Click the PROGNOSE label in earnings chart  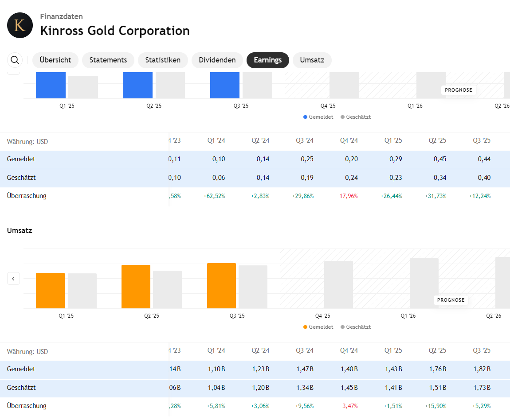[458, 90]
